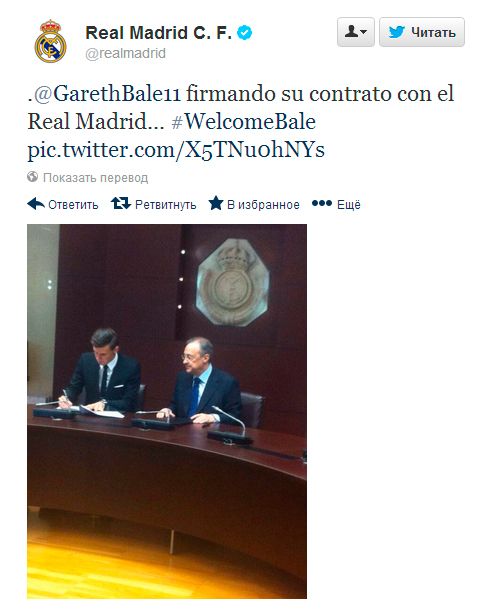Open the user actions dropdown button
The height and width of the screenshot is (610, 500).
[356, 32]
